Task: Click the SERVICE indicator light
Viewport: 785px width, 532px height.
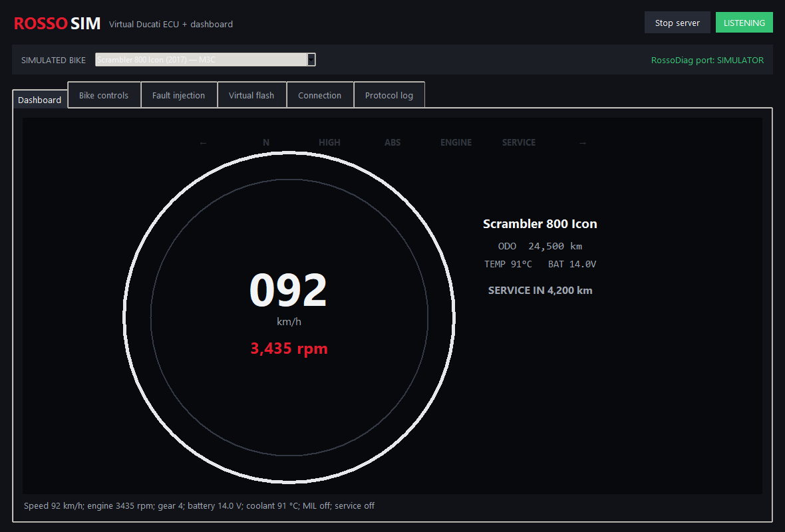Action: pos(519,142)
